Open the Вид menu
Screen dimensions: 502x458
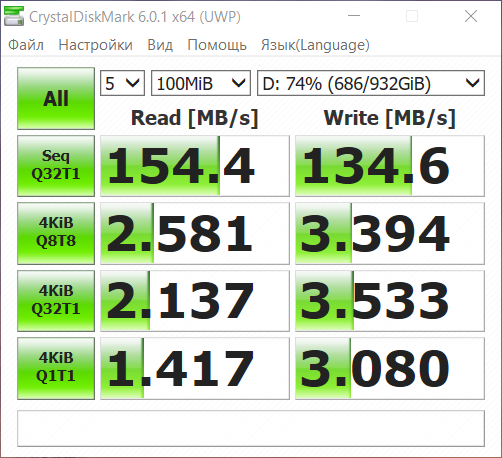click(160, 45)
